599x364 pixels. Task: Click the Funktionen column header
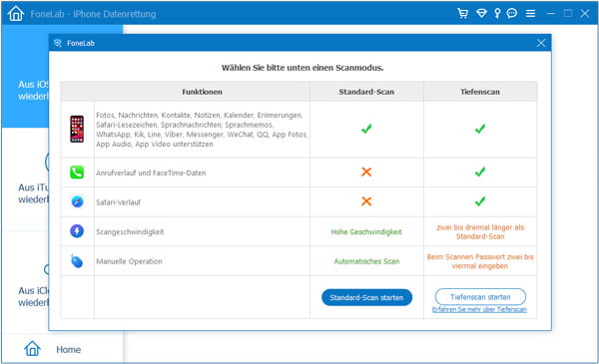[x=202, y=92]
